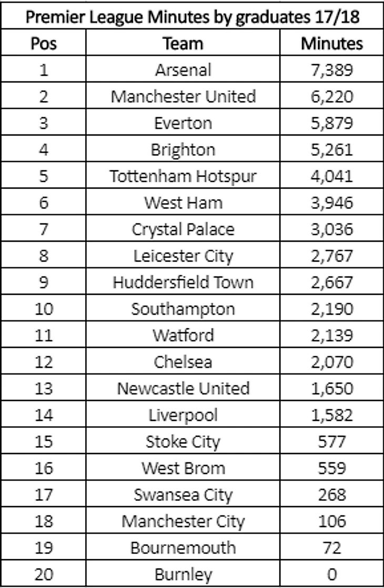Image resolution: width=384 pixels, height=588 pixels.
Task: Click the 7,389 minutes cell
Action: click(x=332, y=70)
